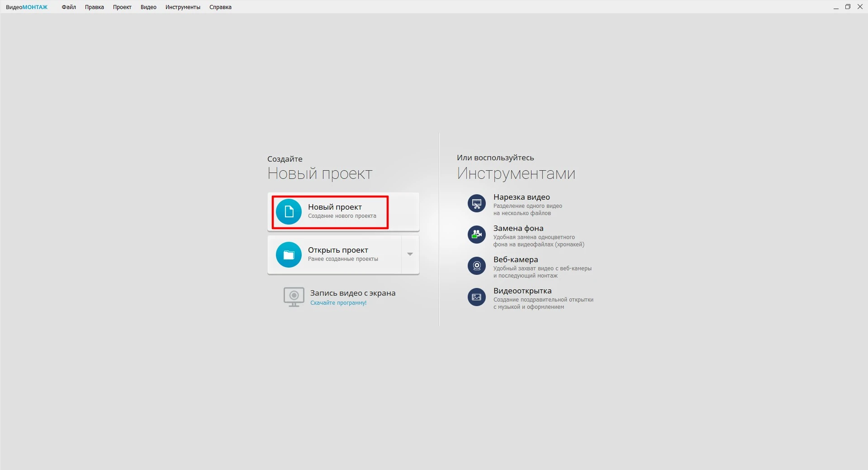
Task: Click the Открыть проект button title text
Action: [x=338, y=250]
